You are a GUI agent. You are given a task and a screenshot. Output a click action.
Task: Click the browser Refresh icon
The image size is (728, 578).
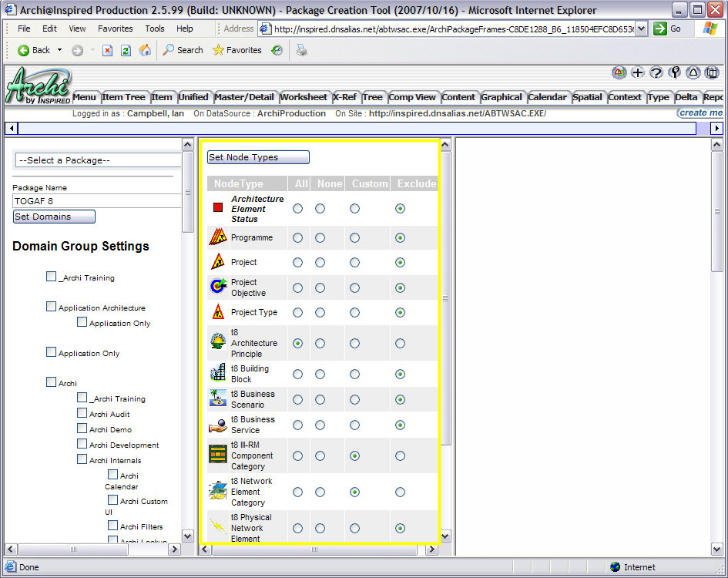click(126, 50)
